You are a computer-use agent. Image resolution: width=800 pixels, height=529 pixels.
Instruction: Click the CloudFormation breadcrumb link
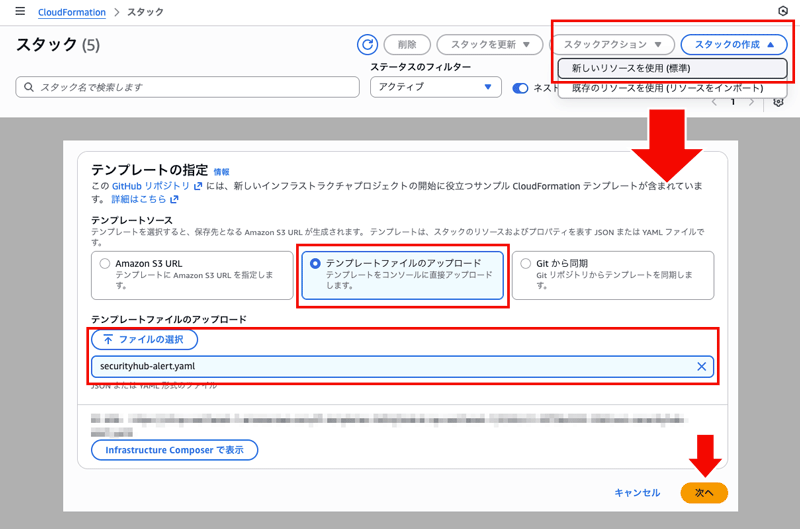tap(71, 12)
